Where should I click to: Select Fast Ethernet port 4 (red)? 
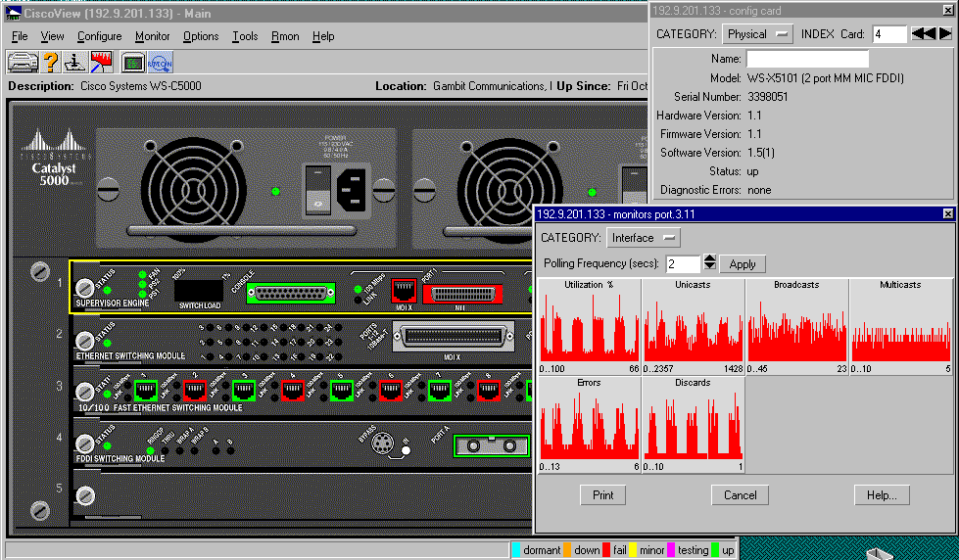coord(292,390)
